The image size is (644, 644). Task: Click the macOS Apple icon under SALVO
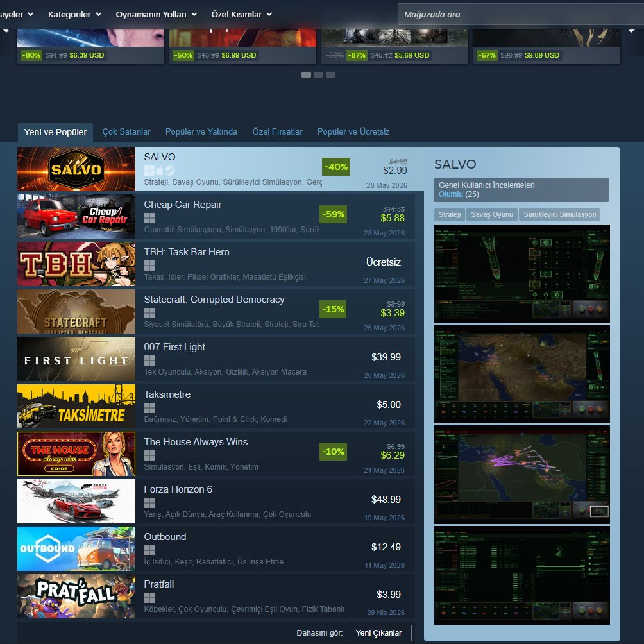160,171
